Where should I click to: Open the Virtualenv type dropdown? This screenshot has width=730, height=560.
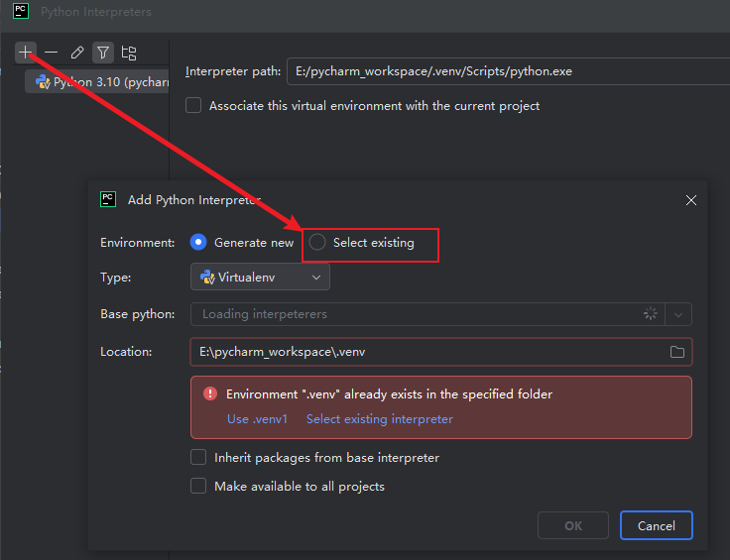pos(260,278)
